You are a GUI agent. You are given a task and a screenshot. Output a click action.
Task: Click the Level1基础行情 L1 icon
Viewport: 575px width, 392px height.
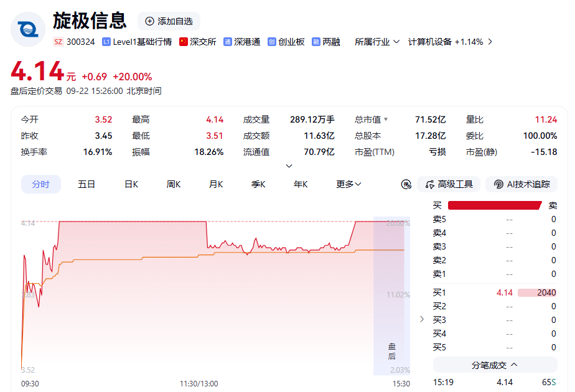click(106, 42)
